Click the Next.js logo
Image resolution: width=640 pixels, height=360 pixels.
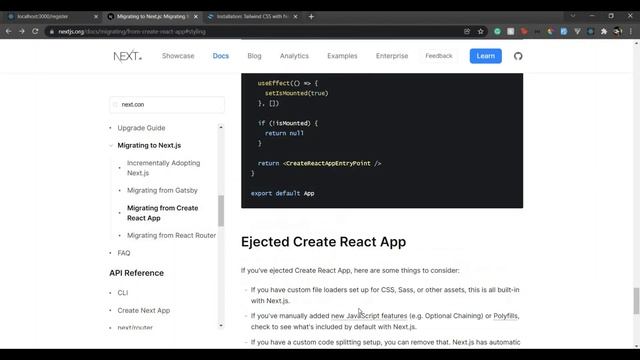tap(127, 56)
